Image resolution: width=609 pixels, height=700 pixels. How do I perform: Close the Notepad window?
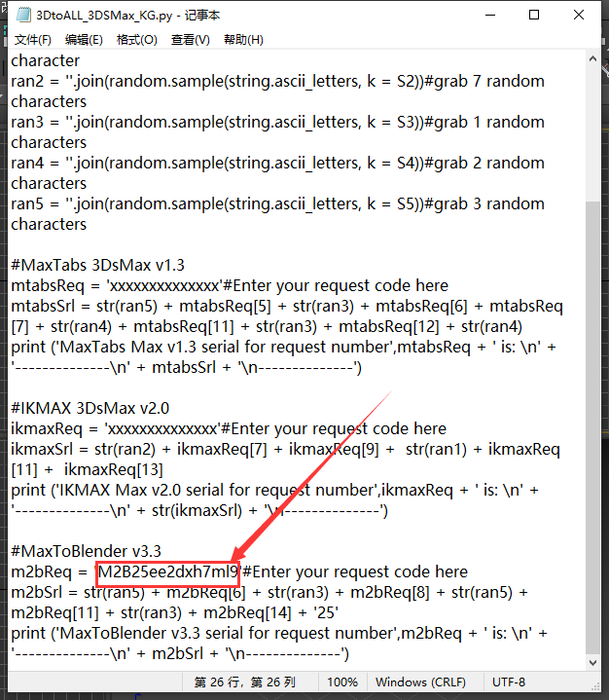coord(579,16)
